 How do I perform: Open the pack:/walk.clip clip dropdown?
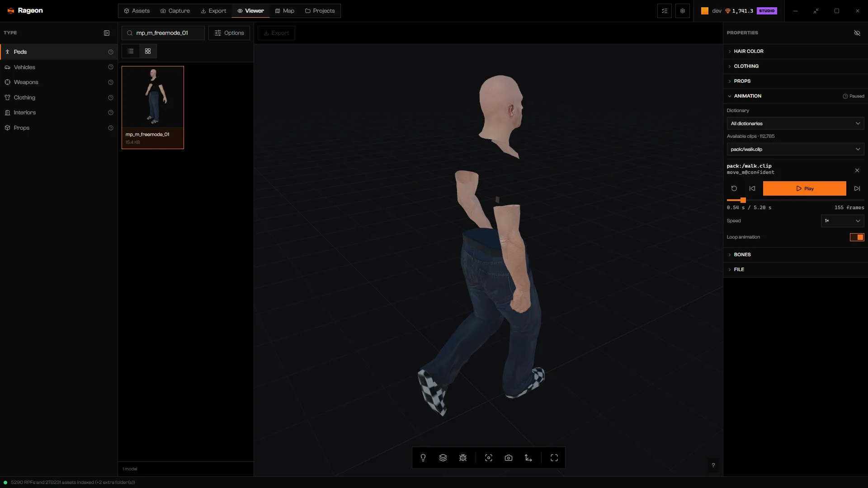click(795, 149)
